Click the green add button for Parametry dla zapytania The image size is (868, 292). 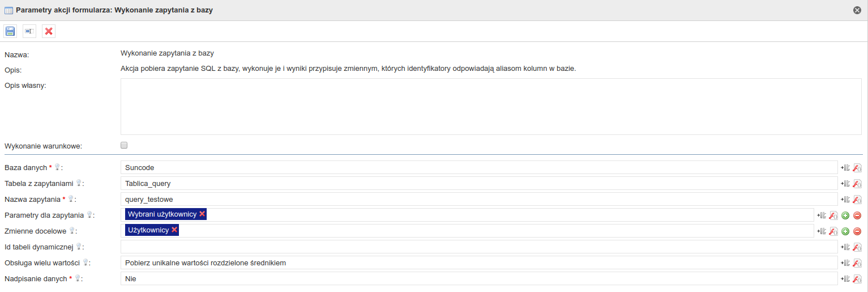click(x=845, y=215)
